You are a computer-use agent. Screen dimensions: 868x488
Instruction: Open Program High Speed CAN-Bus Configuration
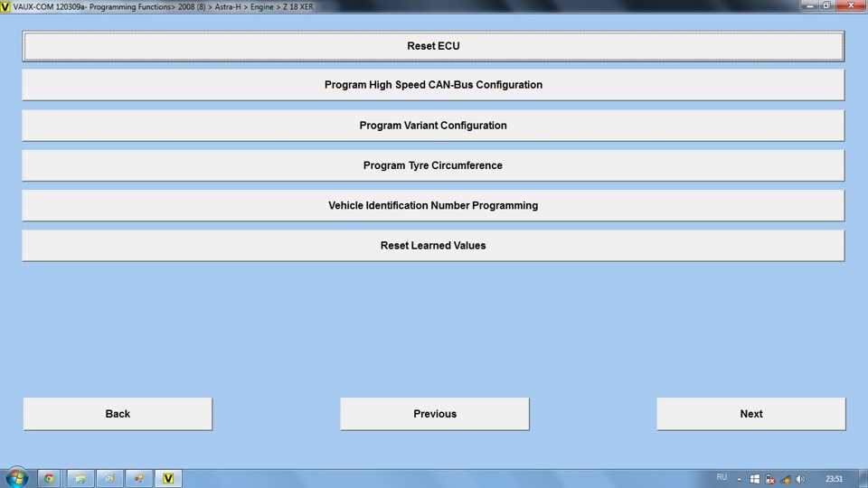tap(433, 85)
